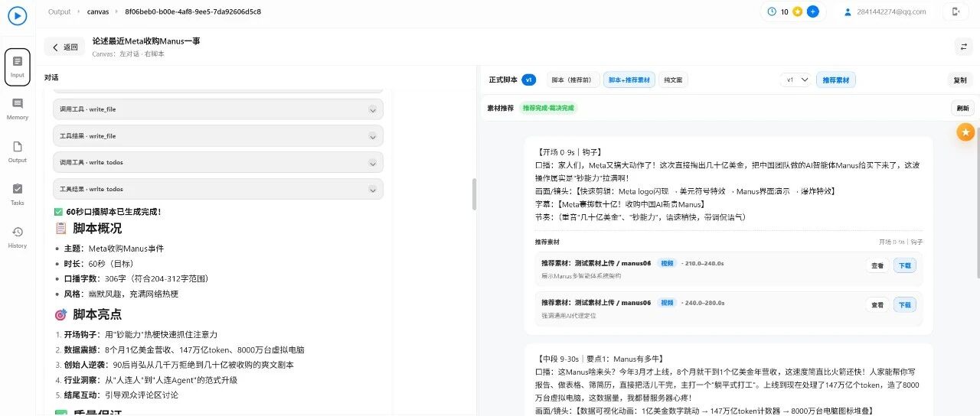Click the 正式脚本 label
Screen dimensions: 980x416
503,80
